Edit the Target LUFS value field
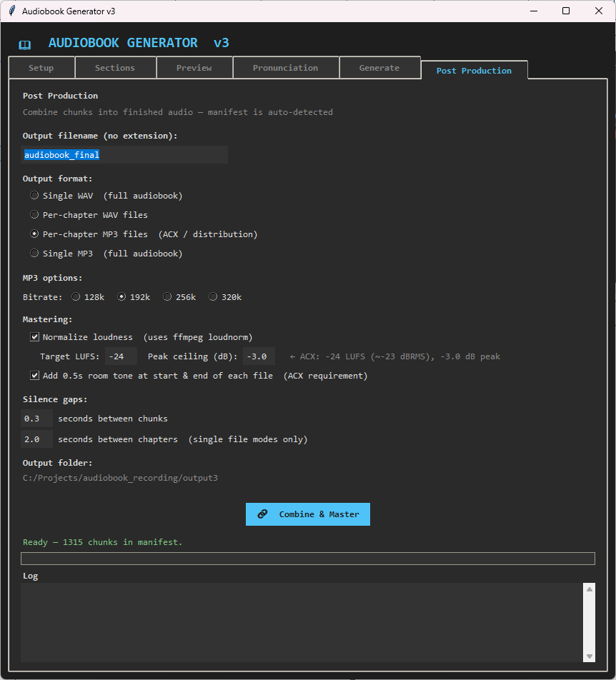Screen dimensions: 616x680 tap(121, 356)
